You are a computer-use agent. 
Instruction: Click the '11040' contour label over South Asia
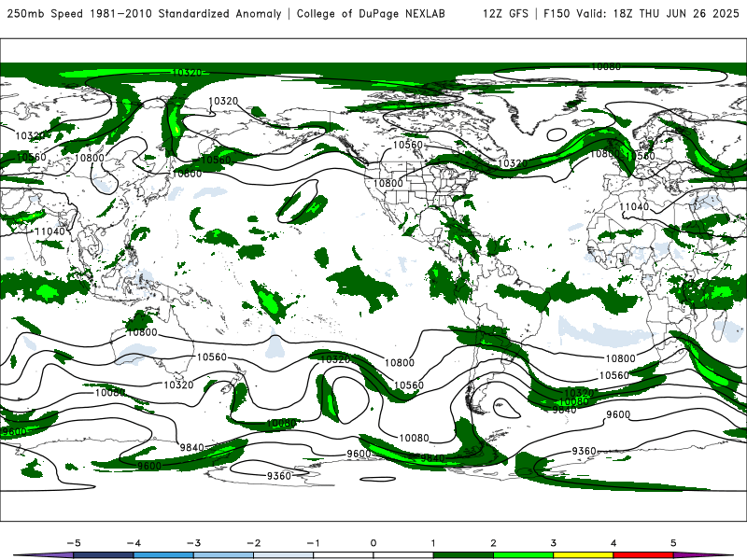50,231
